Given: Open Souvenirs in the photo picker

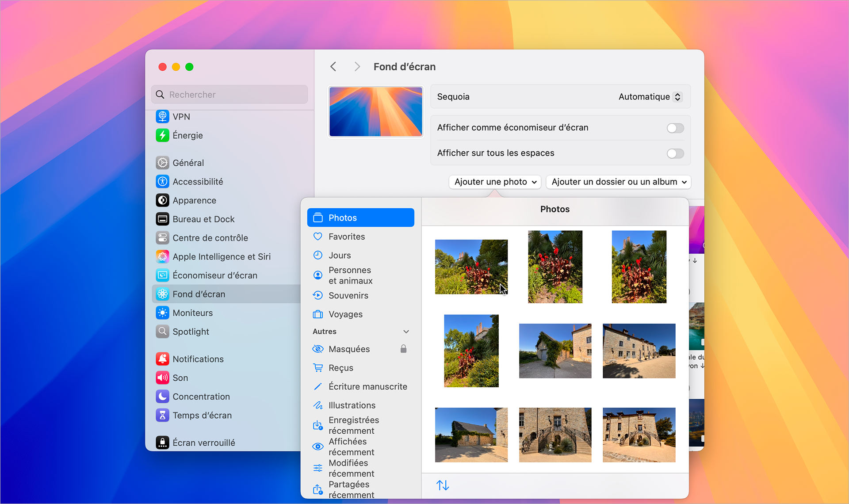Looking at the screenshot, I should point(348,295).
